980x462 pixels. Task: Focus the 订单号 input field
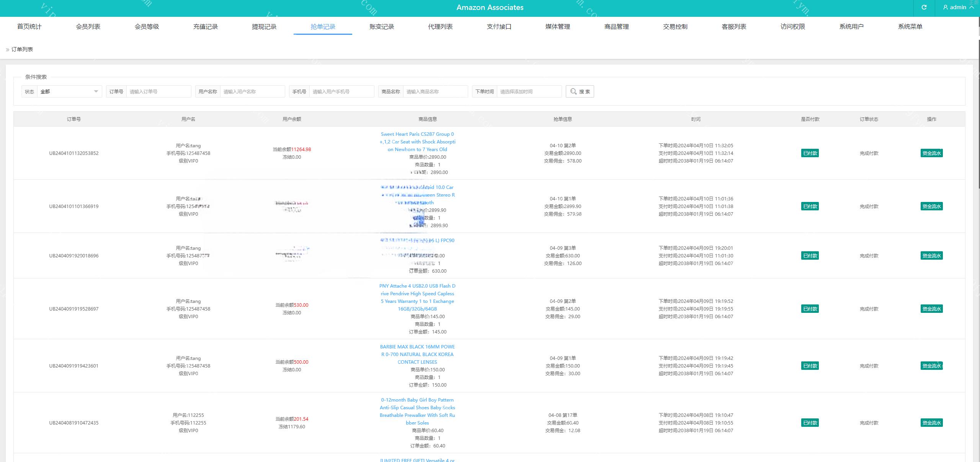(158, 91)
